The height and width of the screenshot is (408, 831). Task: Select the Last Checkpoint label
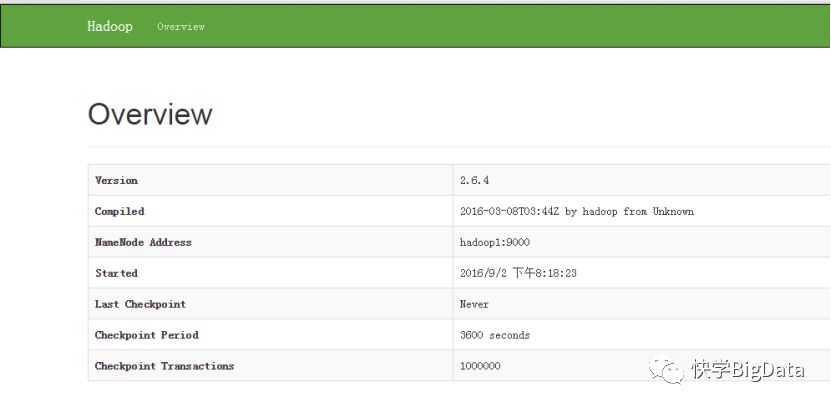140,304
